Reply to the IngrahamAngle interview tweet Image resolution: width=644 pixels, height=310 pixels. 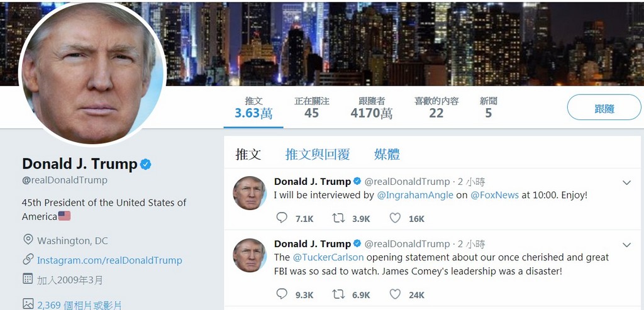pyautogui.click(x=282, y=218)
